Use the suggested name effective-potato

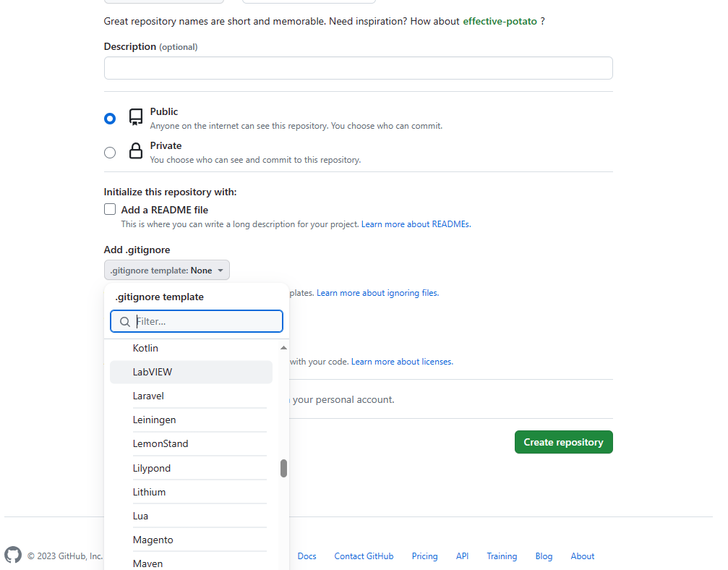[x=500, y=22]
